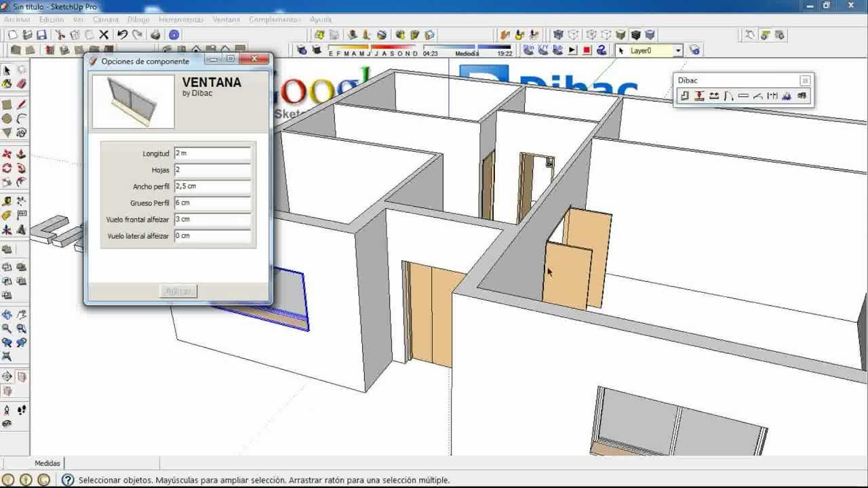Open the Complementos menu
The width and height of the screenshot is (868, 488).
click(275, 20)
